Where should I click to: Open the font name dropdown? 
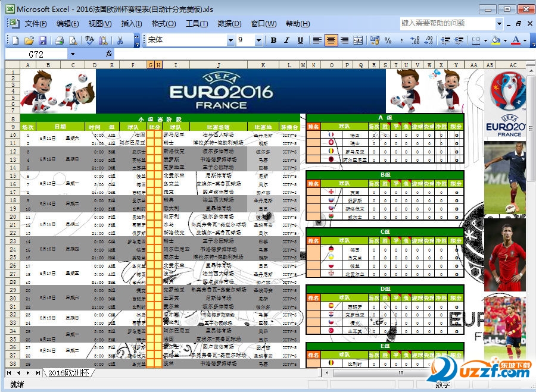[x=230, y=40]
